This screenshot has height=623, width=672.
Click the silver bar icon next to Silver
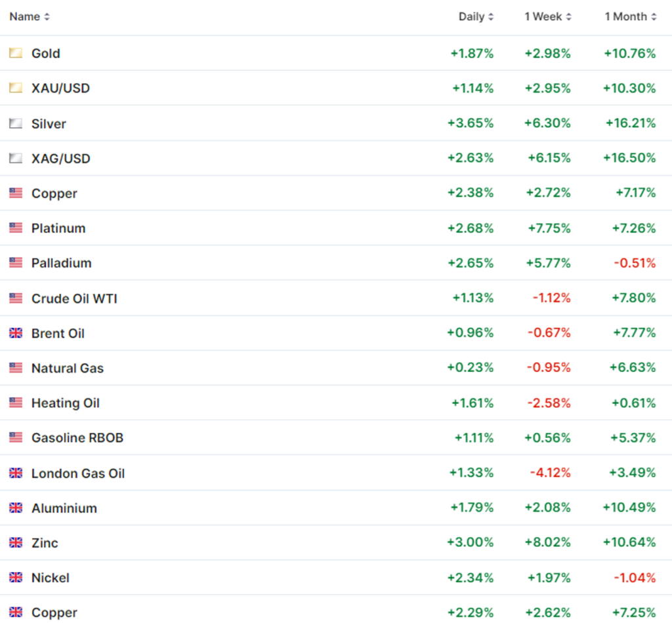(x=16, y=123)
